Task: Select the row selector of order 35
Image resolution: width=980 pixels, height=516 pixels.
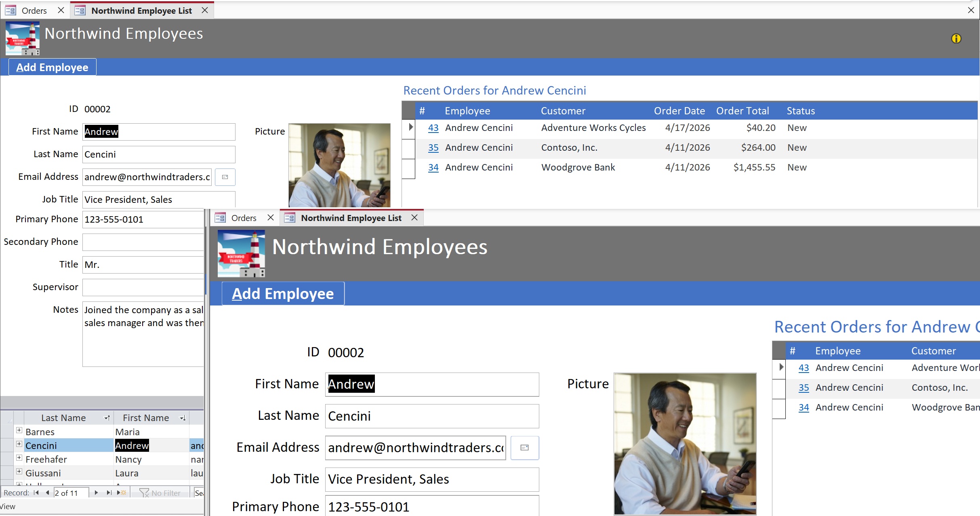Action: (409, 149)
